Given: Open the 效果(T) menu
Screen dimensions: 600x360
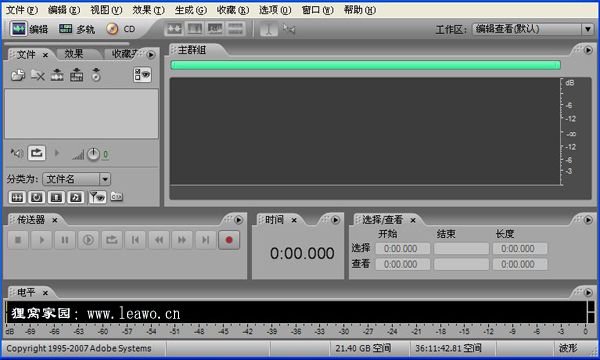Looking at the screenshot, I should [x=148, y=10].
